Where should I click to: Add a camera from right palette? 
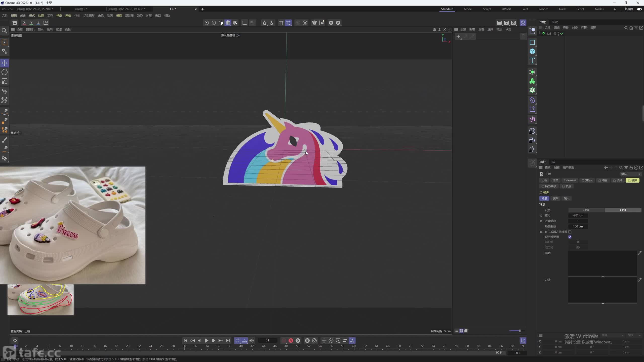[532, 140]
